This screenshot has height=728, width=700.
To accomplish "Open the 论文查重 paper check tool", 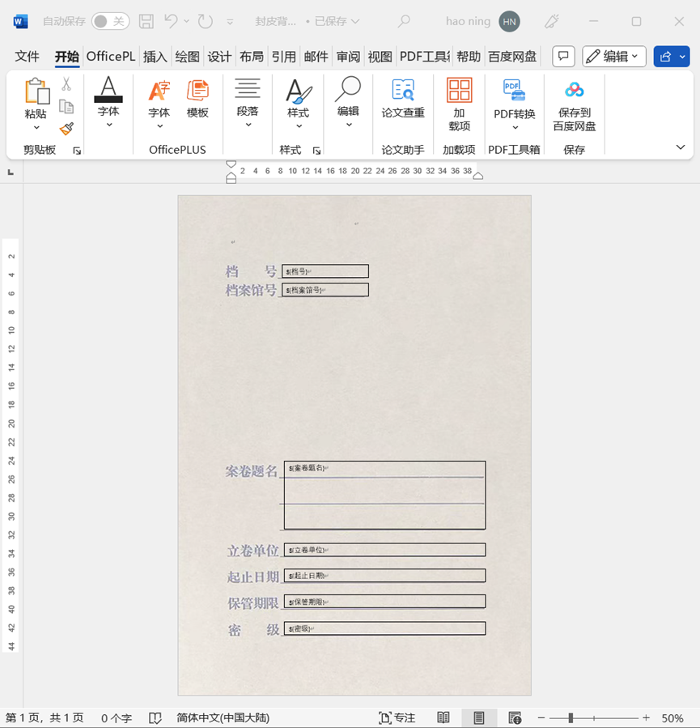I will pyautogui.click(x=403, y=99).
